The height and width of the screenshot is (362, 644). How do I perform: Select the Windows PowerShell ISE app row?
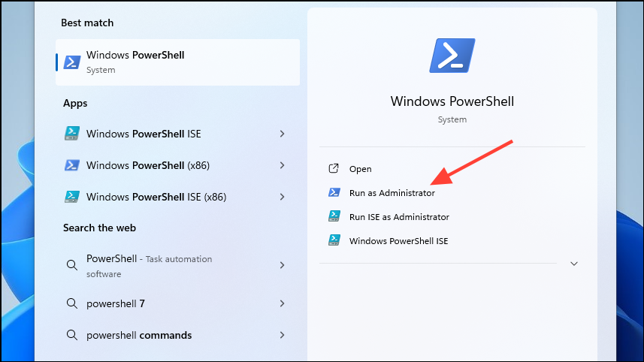(x=177, y=134)
